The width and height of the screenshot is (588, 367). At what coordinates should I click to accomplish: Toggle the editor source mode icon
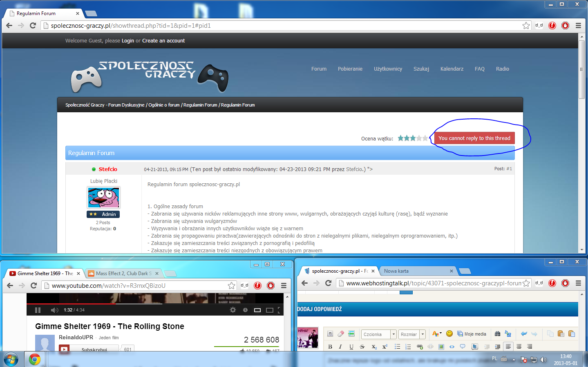click(330, 334)
